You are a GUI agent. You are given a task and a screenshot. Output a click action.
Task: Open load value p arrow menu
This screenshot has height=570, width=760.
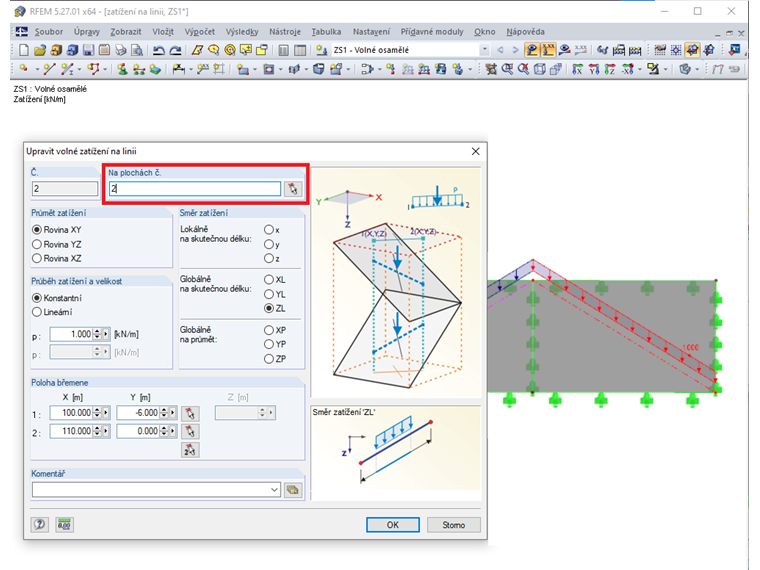[x=106, y=334]
